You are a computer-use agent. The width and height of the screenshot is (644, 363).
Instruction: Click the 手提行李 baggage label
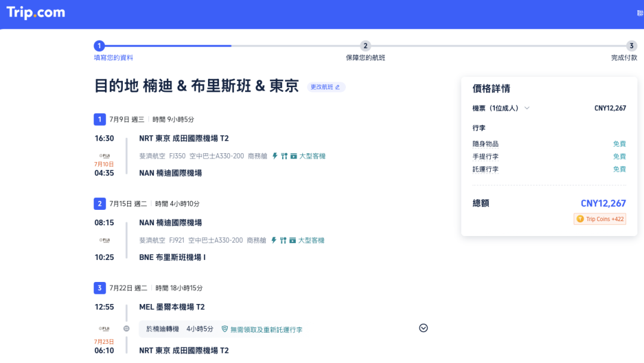(x=485, y=156)
